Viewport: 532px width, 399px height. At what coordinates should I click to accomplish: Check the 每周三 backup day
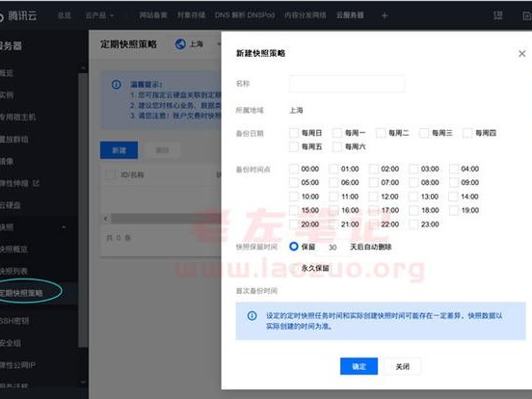pyautogui.click(x=424, y=133)
